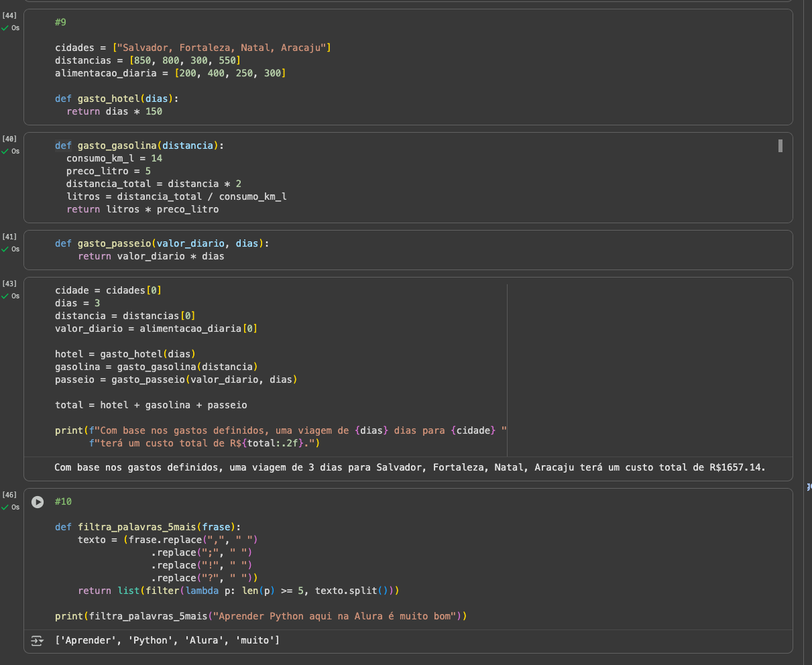Click the green check mark under [40]
This screenshot has width=812, height=665.
tap(5, 152)
